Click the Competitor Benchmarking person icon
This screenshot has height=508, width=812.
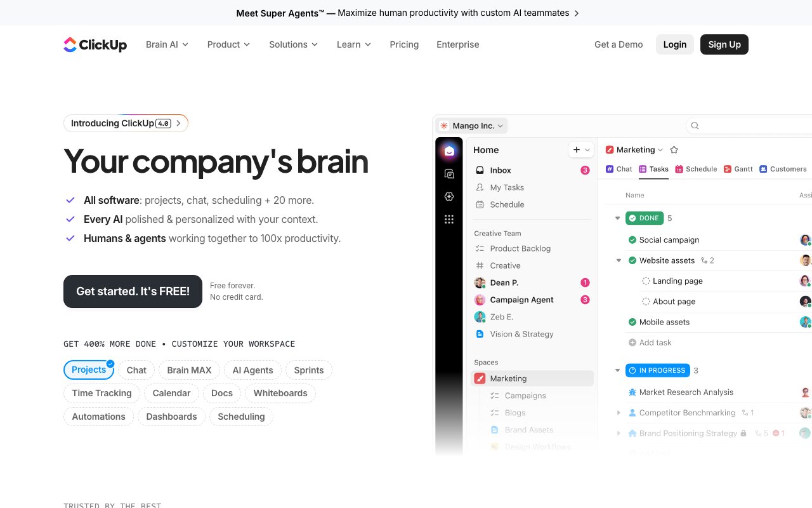pos(632,413)
